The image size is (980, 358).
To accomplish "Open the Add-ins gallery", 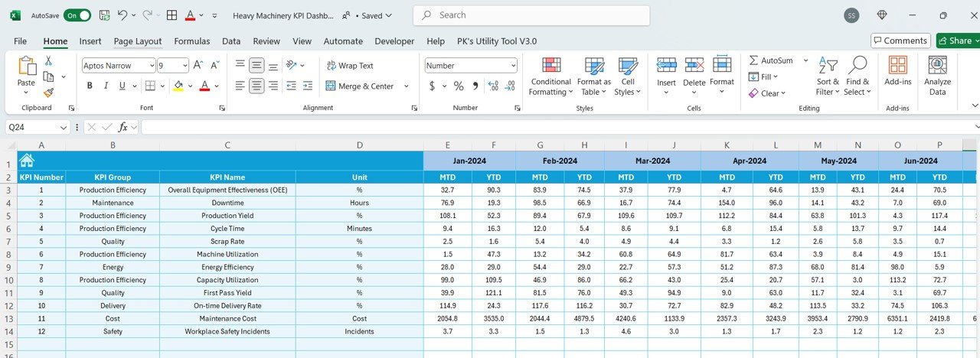I will [x=897, y=71].
